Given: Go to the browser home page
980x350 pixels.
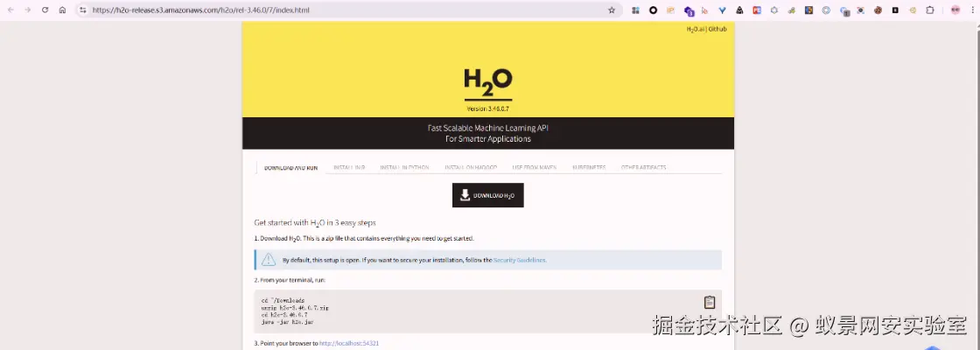Looking at the screenshot, I should point(62,10).
